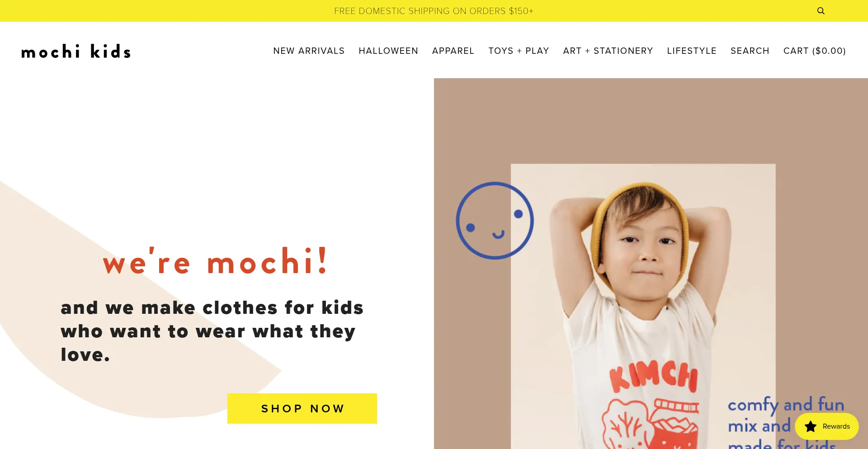Image resolution: width=868 pixels, height=449 pixels.
Task: View the Cart ($0.00)
Action: (x=815, y=51)
